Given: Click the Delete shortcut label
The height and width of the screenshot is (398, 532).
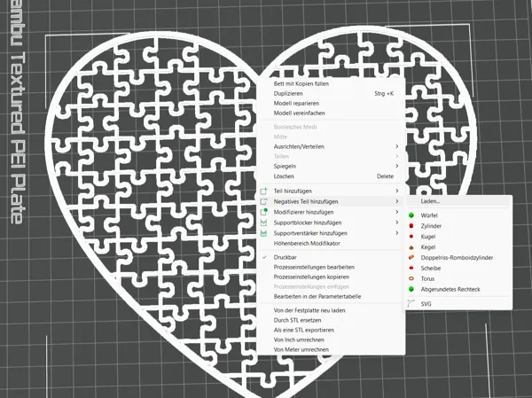Looking at the screenshot, I should click(x=385, y=176).
